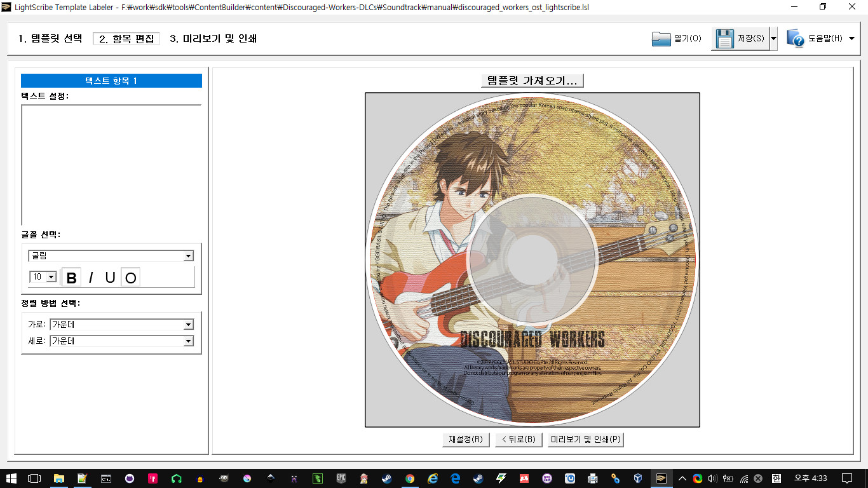
Task: Click the 템플릿 가져오기... button
Action: coord(532,81)
